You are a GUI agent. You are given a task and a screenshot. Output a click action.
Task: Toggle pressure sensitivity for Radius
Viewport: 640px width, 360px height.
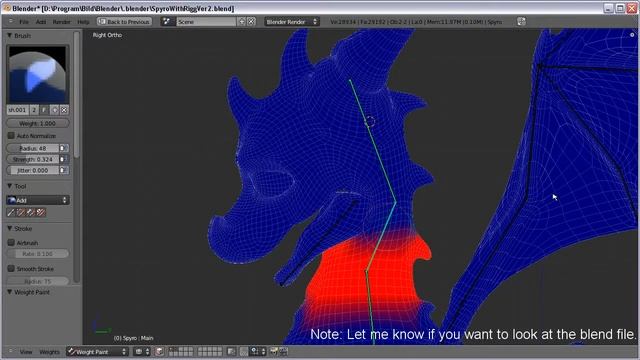click(x=64, y=148)
